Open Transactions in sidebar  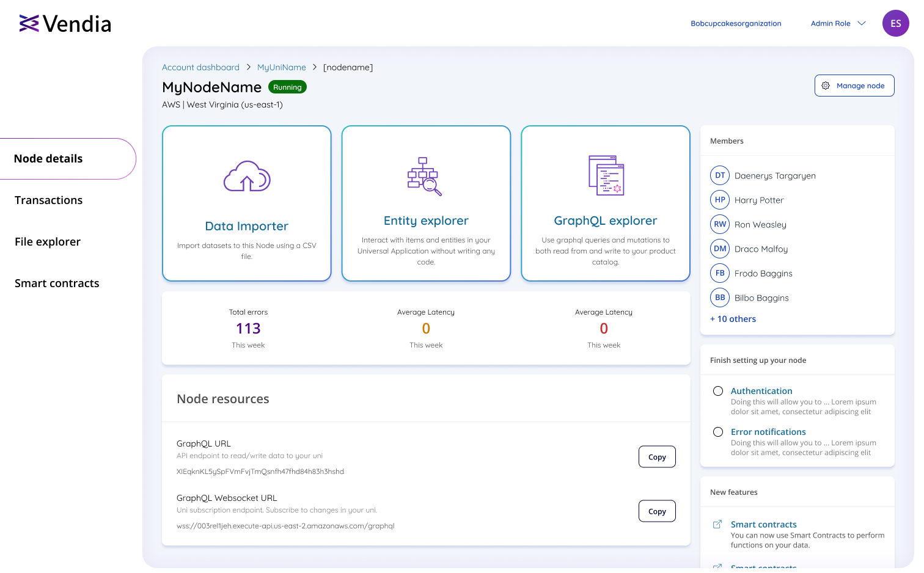pos(49,200)
